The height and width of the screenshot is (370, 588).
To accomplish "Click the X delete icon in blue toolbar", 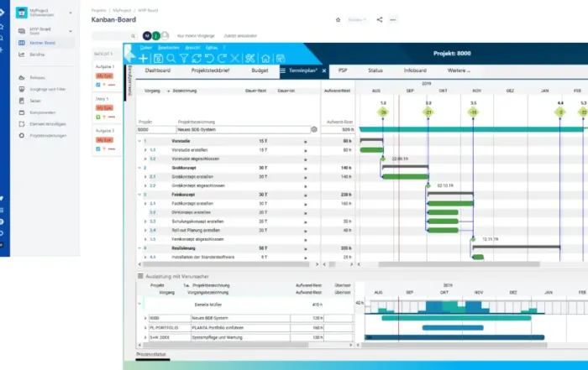I will tap(234, 59).
